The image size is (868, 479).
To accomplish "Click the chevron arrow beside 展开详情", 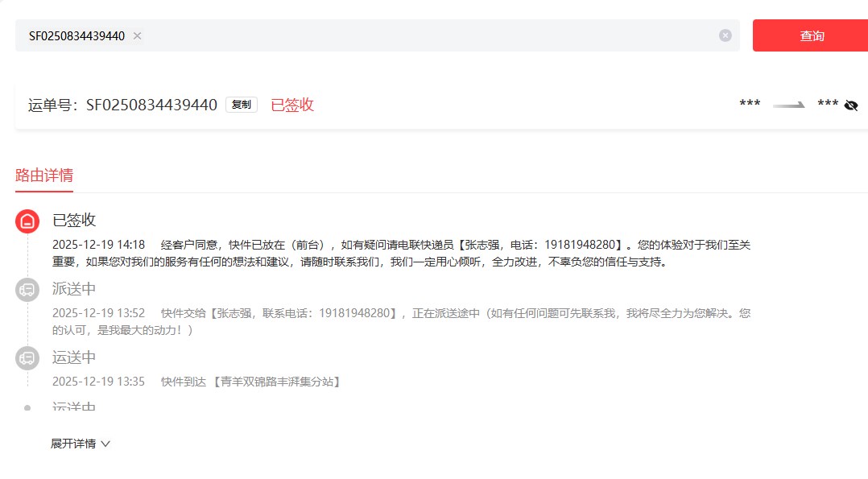I will click(105, 444).
